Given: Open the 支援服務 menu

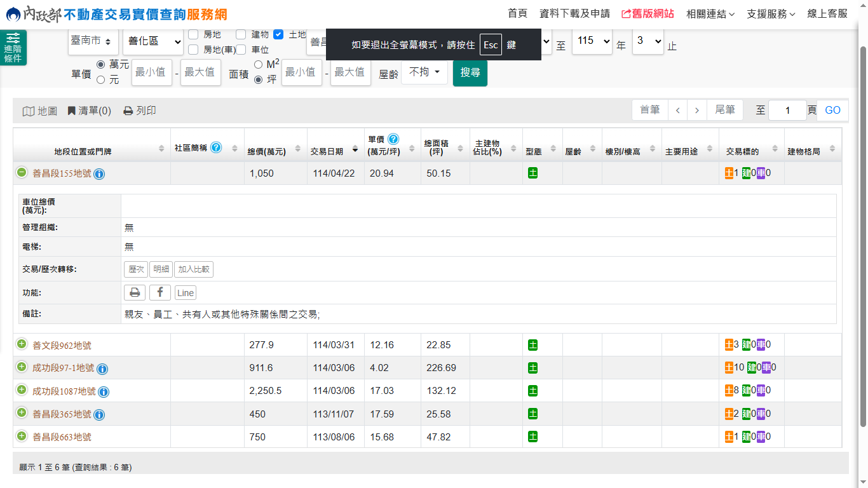Looking at the screenshot, I should pos(771,13).
